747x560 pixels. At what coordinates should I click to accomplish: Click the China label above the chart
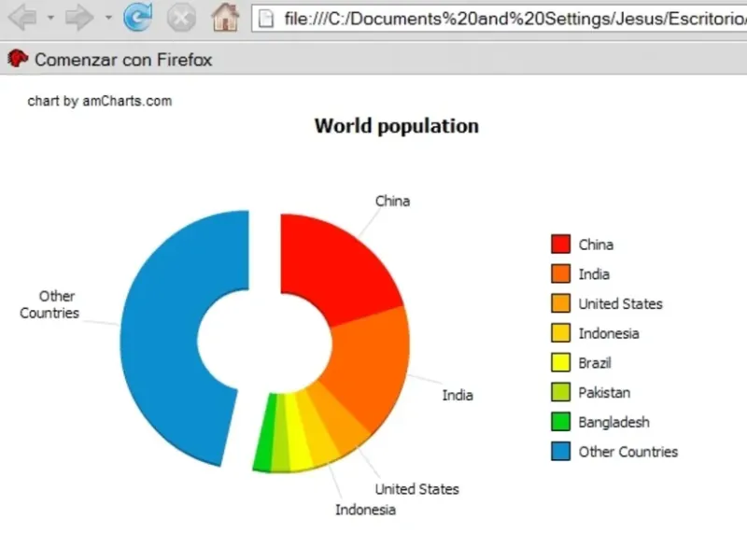[x=392, y=201]
